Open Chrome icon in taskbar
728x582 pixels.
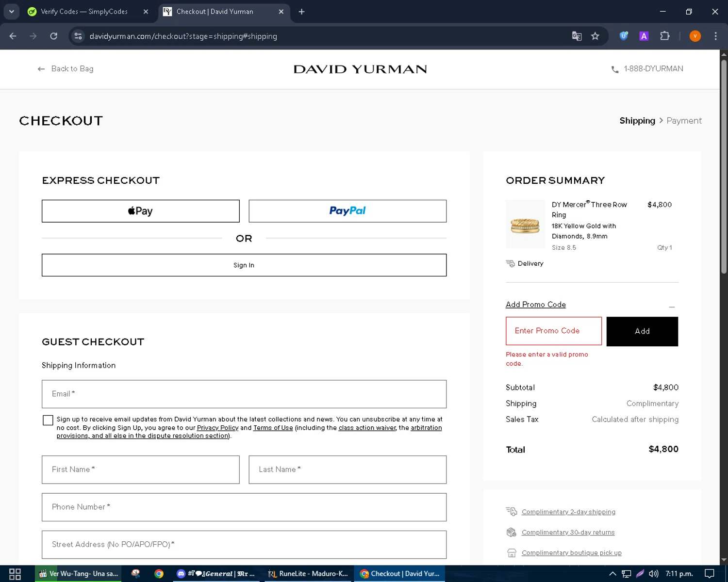(x=159, y=574)
